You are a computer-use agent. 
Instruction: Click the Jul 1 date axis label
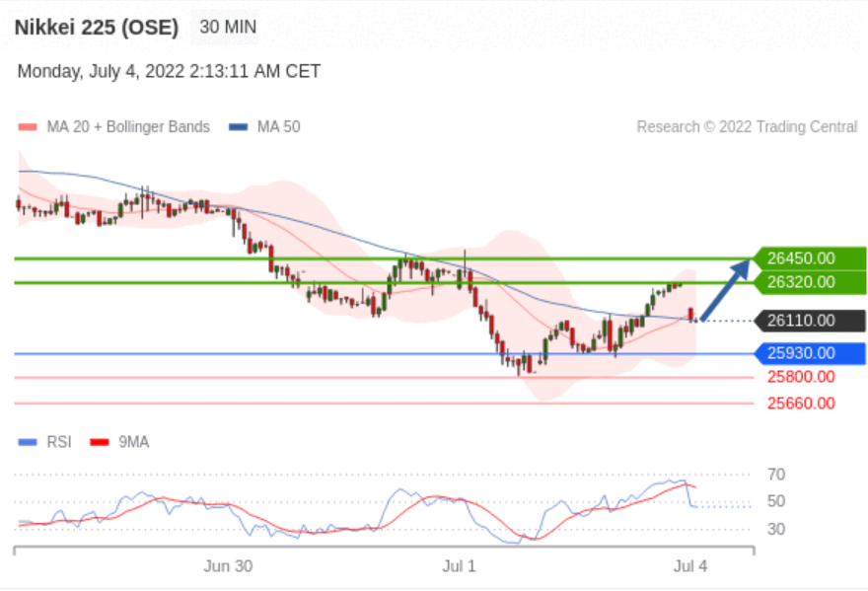(459, 566)
